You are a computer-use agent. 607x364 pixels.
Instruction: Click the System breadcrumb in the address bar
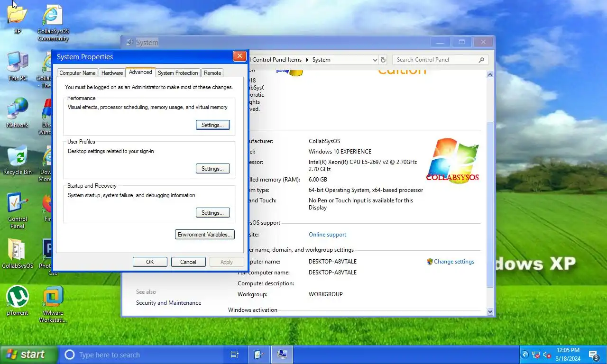click(x=321, y=60)
